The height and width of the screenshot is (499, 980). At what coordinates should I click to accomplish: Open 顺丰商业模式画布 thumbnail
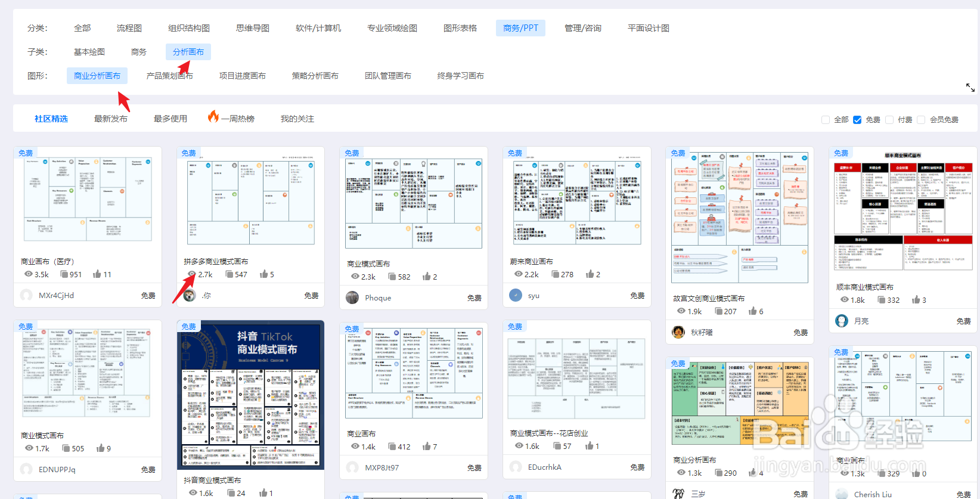click(x=903, y=211)
